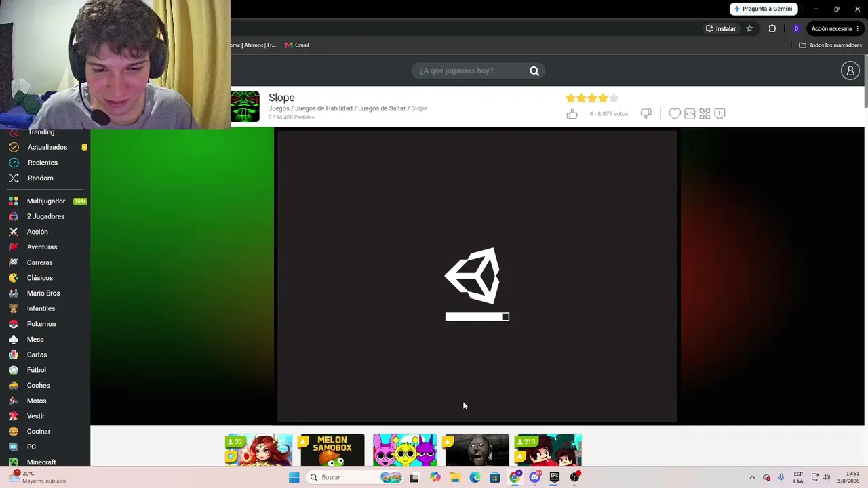Viewport: 868px width, 488px height.
Task: Open Discord from the taskbar
Action: click(534, 477)
